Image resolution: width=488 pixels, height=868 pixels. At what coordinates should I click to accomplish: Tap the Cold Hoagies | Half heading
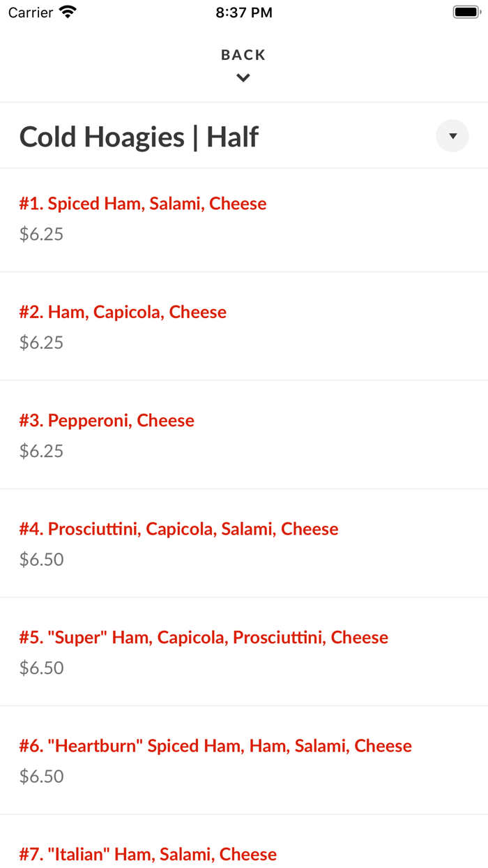(x=139, y=137)
